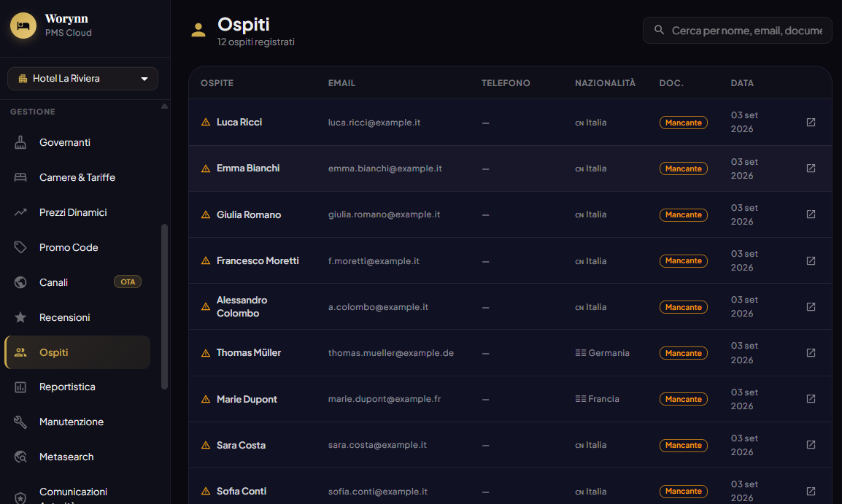Viewport: 842px width, 504px height.
Task: Click the email luca.ricci@example.it
Action: tap(374, 123)
